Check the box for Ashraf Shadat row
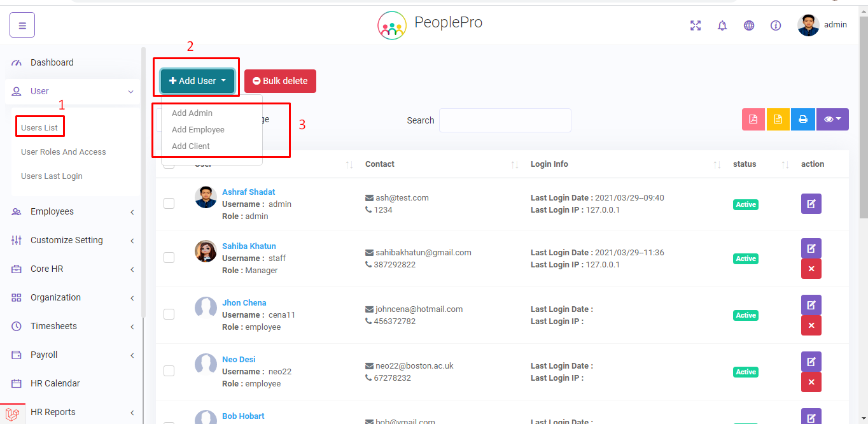 click(169, 204)
